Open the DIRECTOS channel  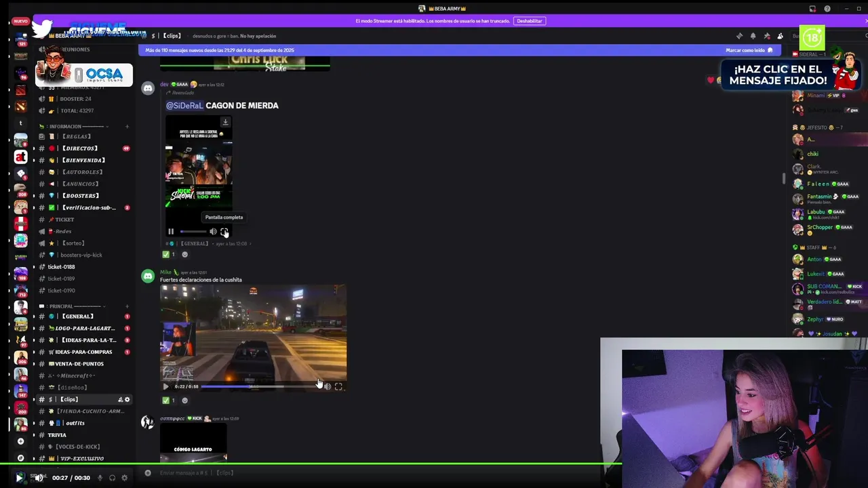[84, 148]
